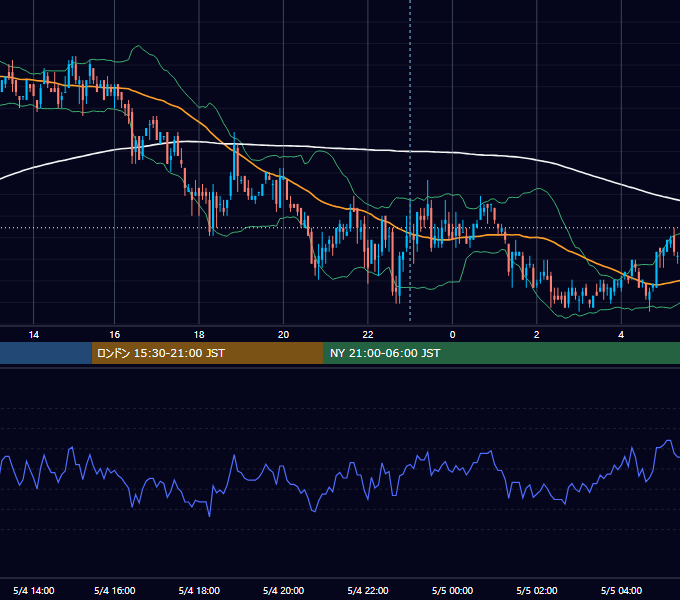Click the 16 hour label on price chart axis
This screenshot has height=600, width=680.
point(114,335)
